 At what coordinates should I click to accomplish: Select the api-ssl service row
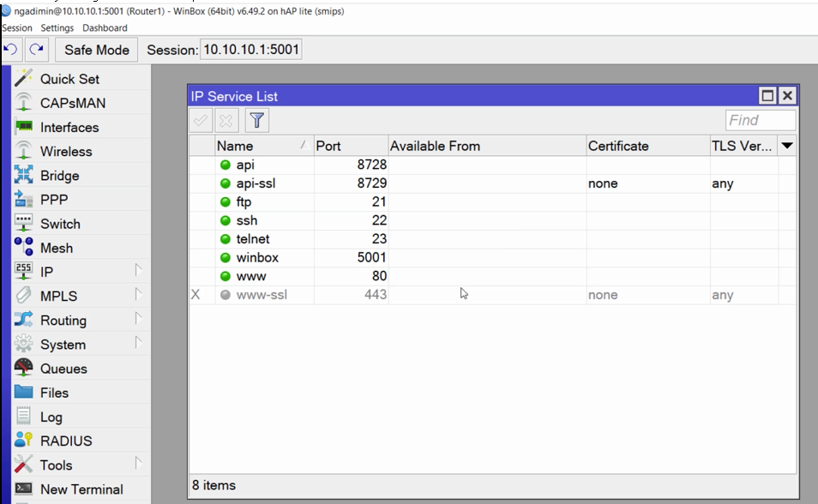click(492, 183)
